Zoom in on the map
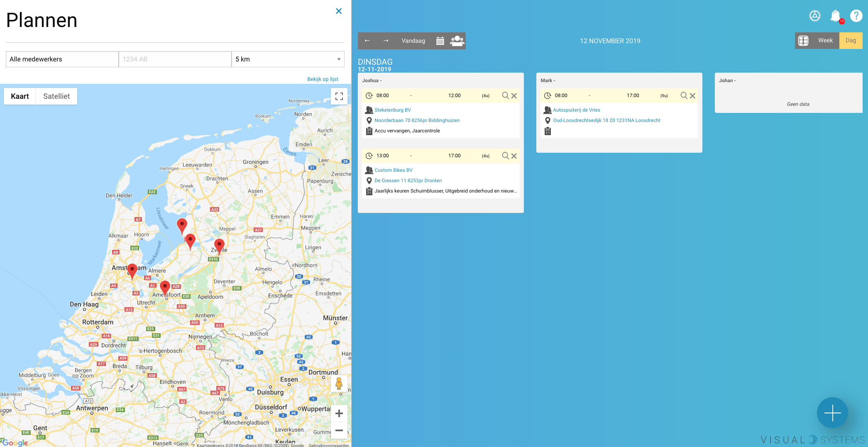 [x=339, y=413]
